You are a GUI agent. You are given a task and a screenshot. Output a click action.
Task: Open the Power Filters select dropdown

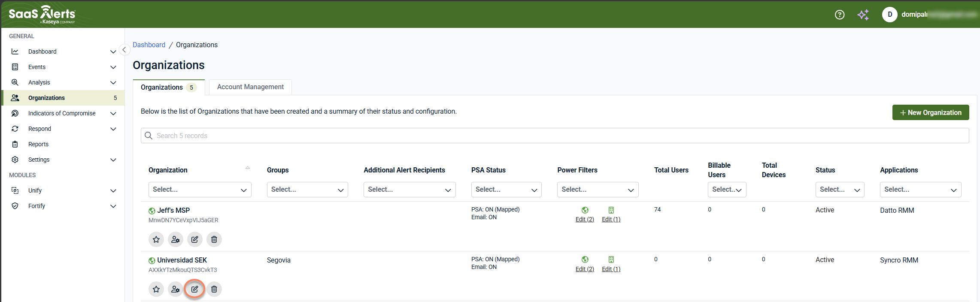(598, 190)
